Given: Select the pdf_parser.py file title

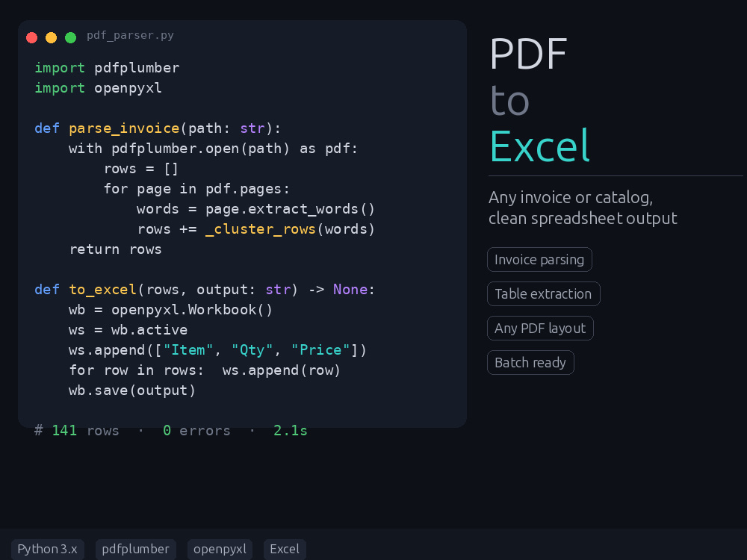Looking at the screenshot, I should coord(130,36).
